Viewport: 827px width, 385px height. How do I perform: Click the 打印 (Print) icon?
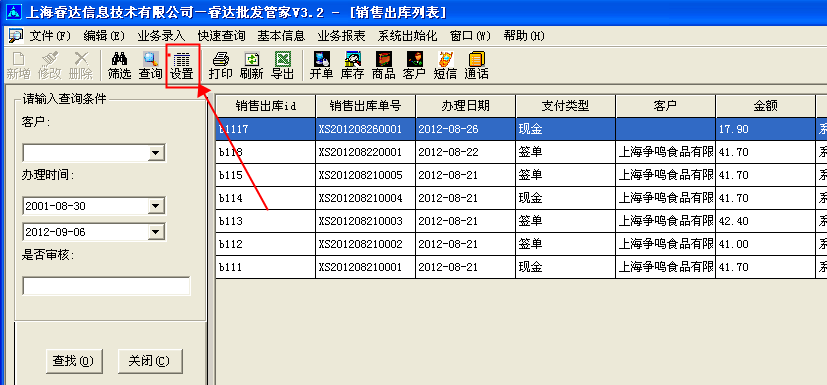pos(220,65)
